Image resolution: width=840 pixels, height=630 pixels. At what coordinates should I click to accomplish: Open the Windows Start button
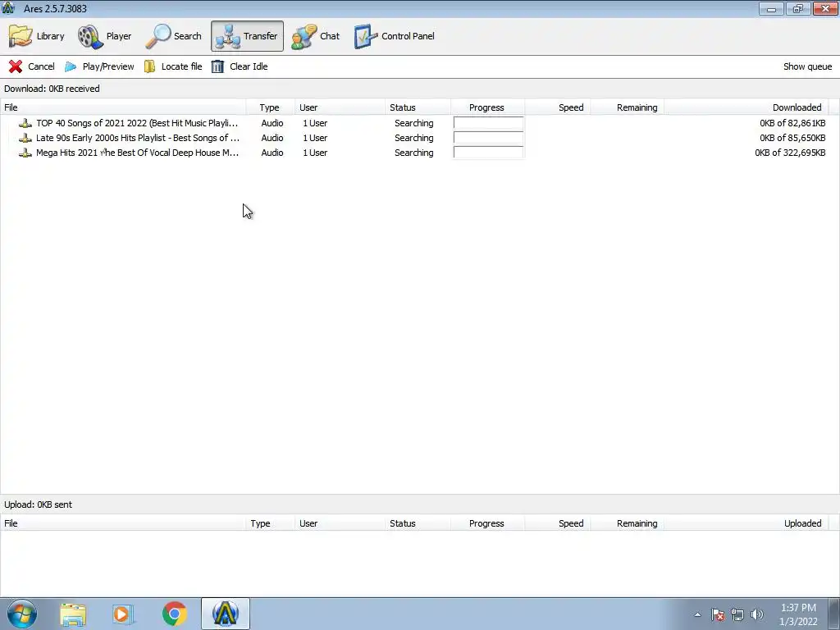coord(22,614)
